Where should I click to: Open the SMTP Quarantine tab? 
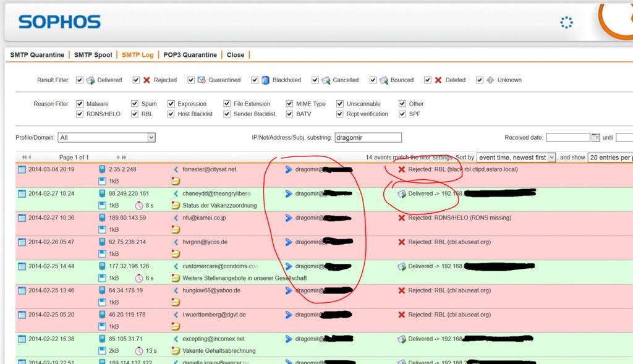click(37, 55)
